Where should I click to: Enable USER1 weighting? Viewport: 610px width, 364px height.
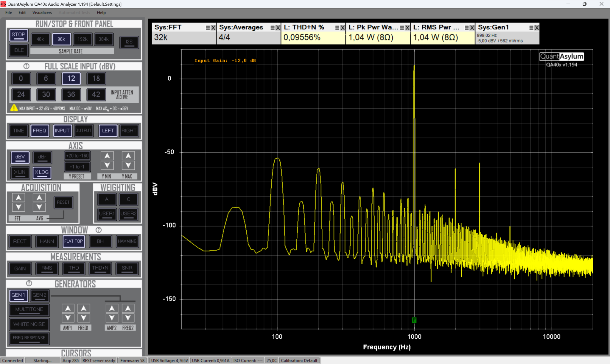point(107,214)
